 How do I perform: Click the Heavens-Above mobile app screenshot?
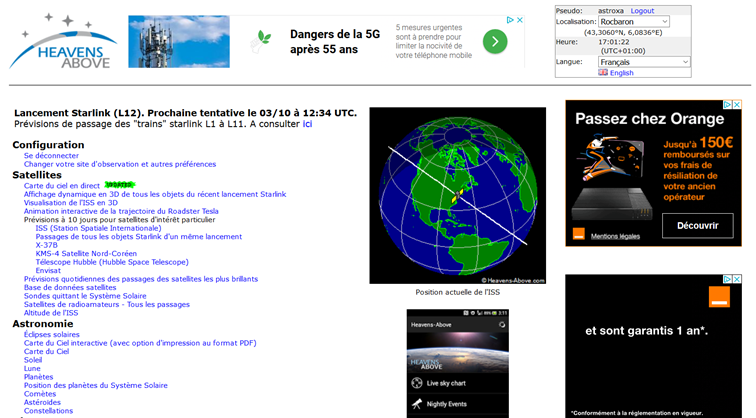click(x=458, y=364)
